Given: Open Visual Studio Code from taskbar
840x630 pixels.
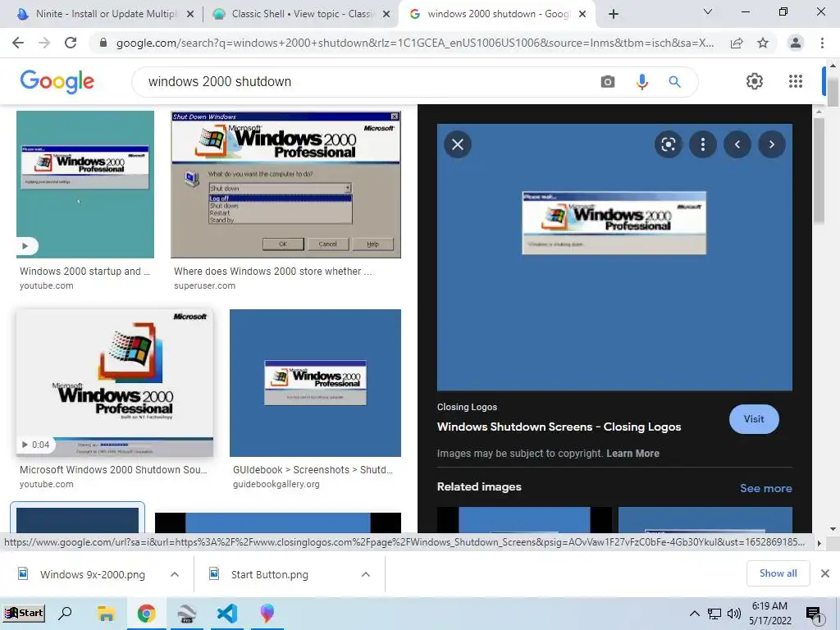Looking at the screenshot, I should tap(227, 613).
